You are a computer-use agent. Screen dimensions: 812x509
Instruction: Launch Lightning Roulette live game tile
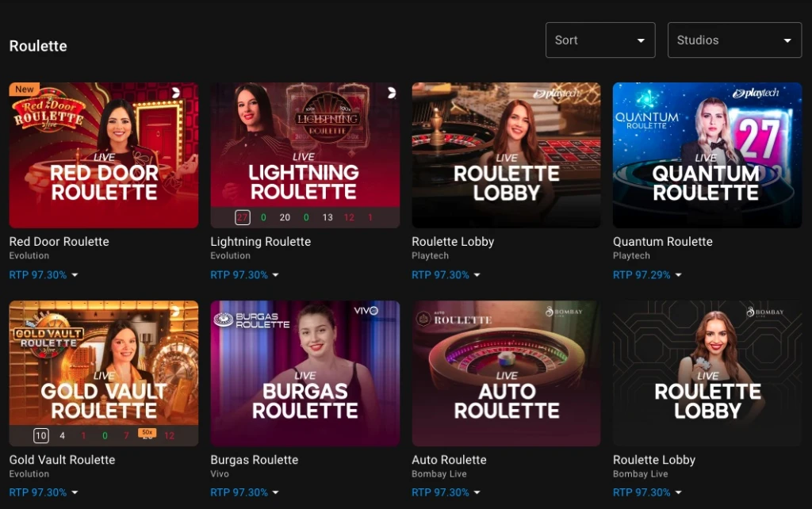[x=304, y=147]
